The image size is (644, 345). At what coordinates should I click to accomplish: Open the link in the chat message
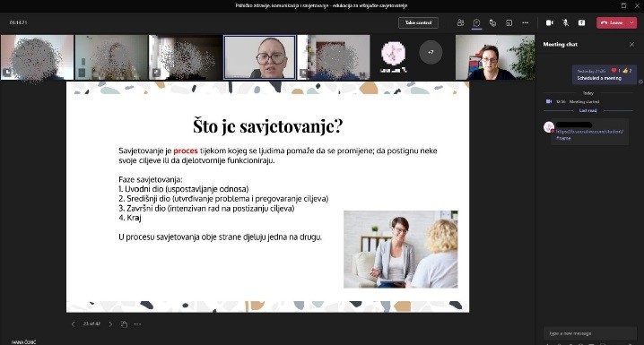click(589, 134)
